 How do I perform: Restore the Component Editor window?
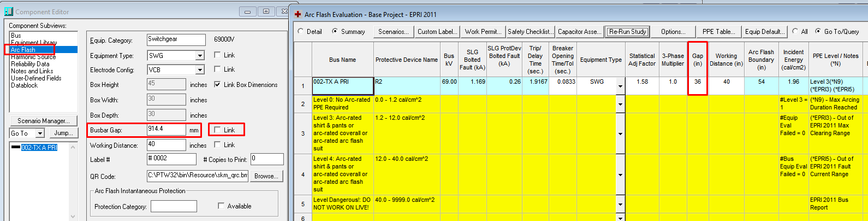(266, 11)
